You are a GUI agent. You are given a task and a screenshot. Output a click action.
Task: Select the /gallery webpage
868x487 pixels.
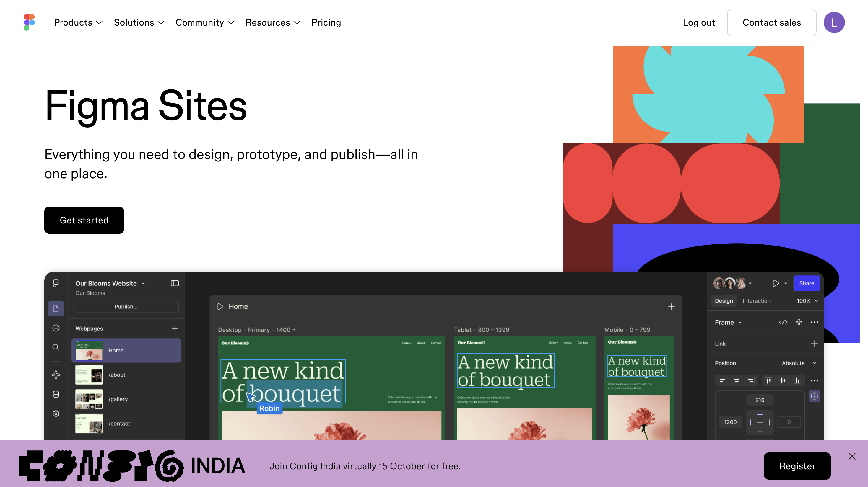[x=126, y=399]
